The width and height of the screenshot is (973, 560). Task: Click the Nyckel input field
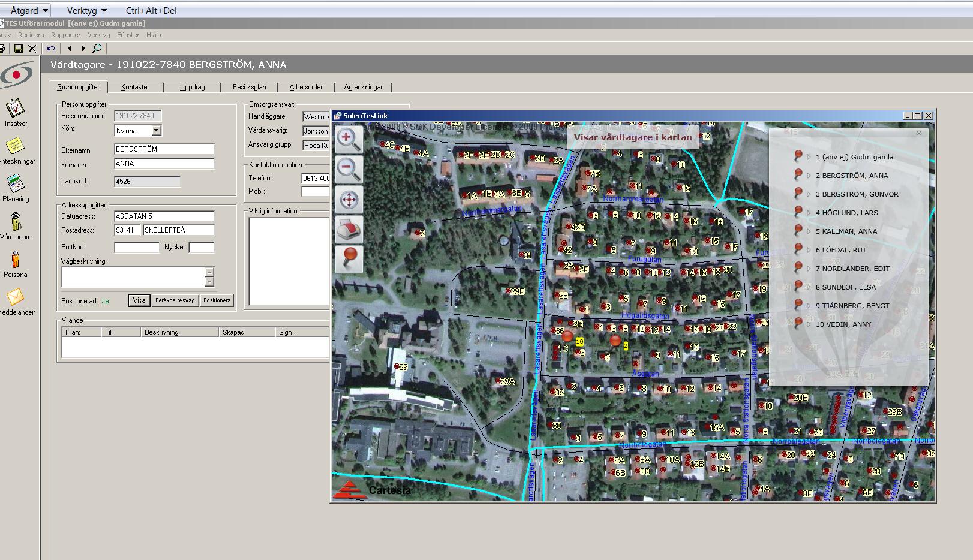coord(202,247)
